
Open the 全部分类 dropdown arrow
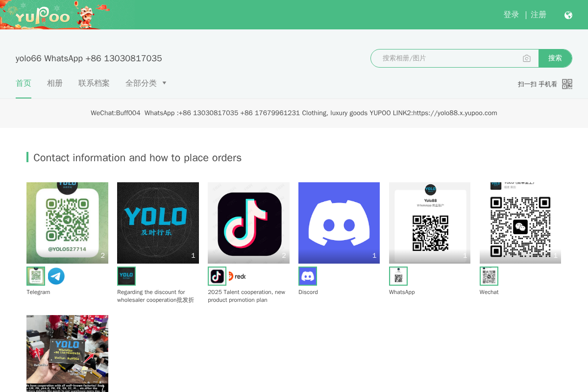tap(164, 83)
